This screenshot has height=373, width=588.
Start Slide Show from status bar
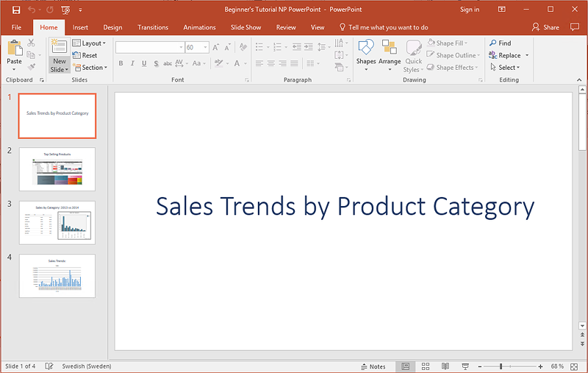(465, 366)
